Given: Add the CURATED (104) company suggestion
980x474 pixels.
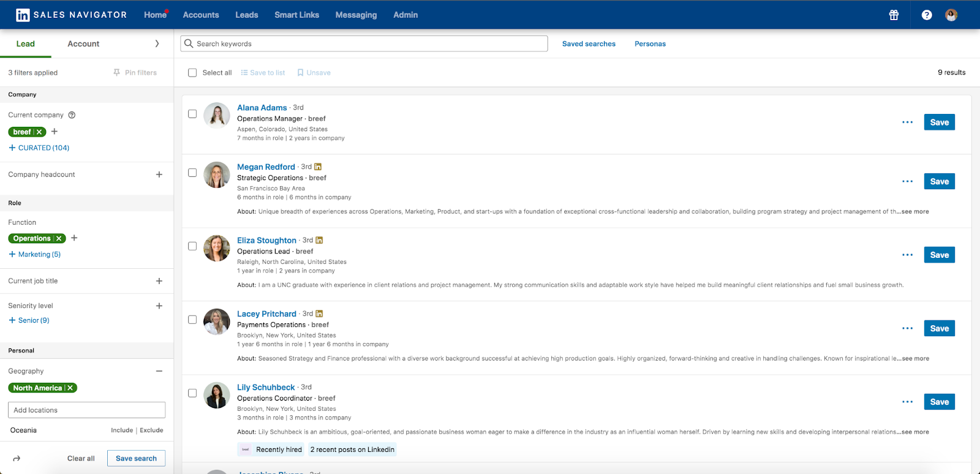Looking at the screenshot, I should click(39, 148).
